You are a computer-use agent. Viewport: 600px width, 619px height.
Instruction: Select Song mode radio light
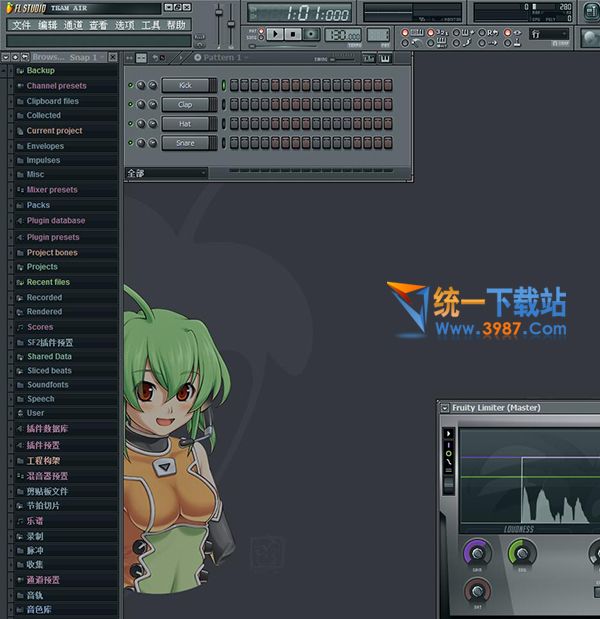coord(261,38)
